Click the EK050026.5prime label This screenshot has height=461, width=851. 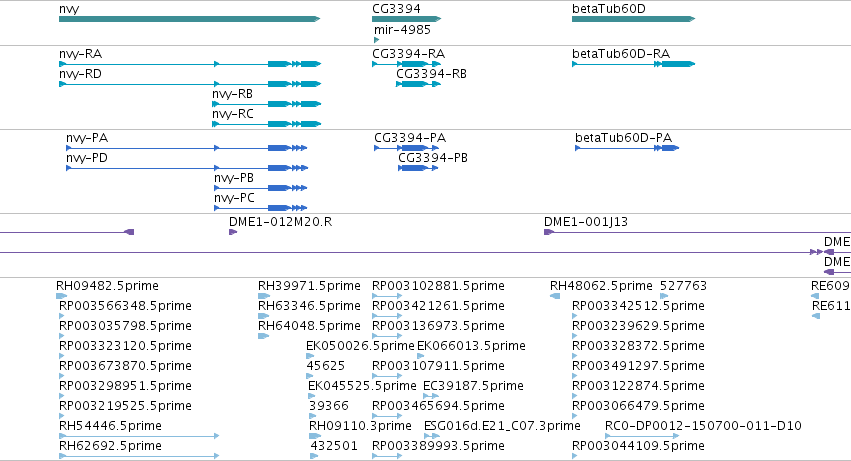(360, 346)
